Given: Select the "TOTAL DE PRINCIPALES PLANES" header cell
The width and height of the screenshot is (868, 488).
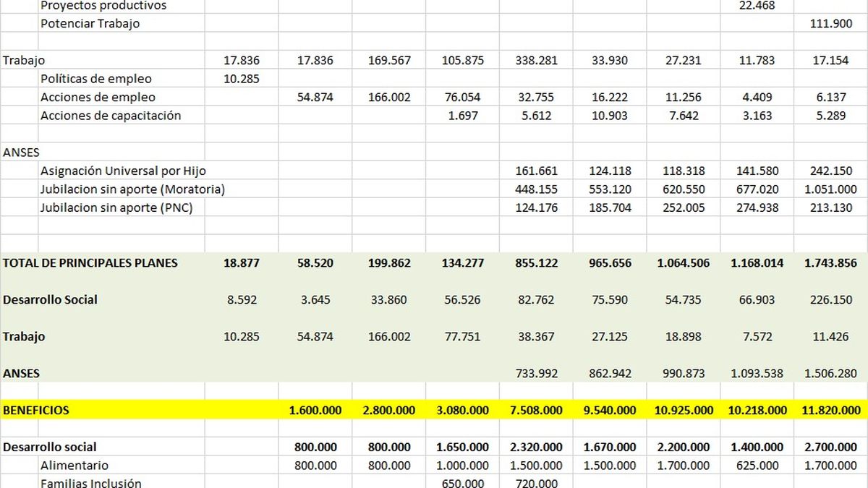Looking at the screenshot, I should 90,263.
